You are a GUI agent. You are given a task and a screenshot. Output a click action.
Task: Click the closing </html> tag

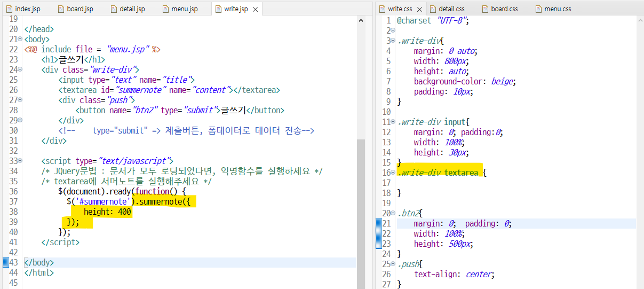[x=39, y=273]
